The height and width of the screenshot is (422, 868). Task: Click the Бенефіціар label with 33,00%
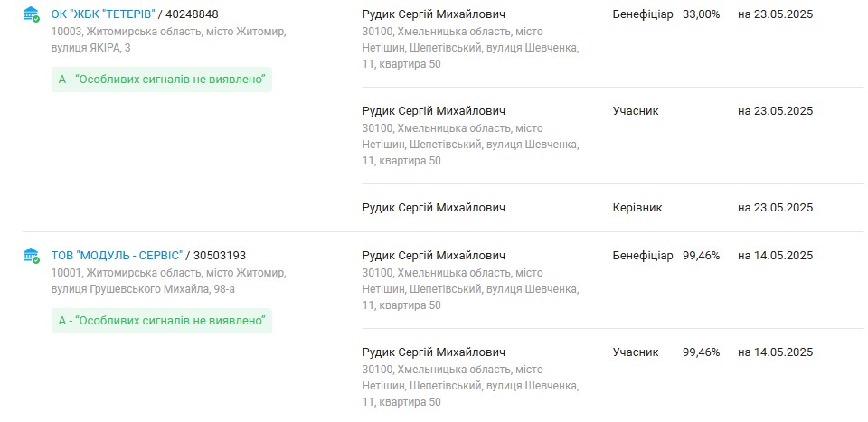tap(642, 14)
